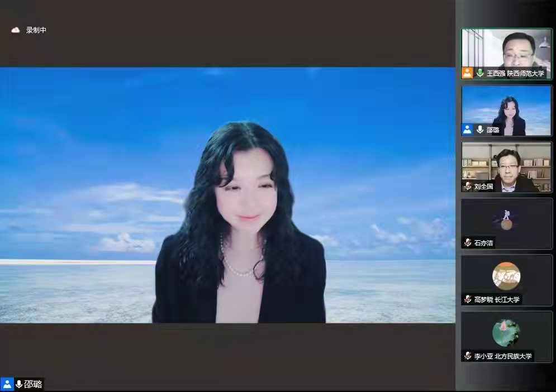This screenshot has width=556, height=392.
Task: Click the orange host badge on 王西强's tile
Action: [467, 73]
